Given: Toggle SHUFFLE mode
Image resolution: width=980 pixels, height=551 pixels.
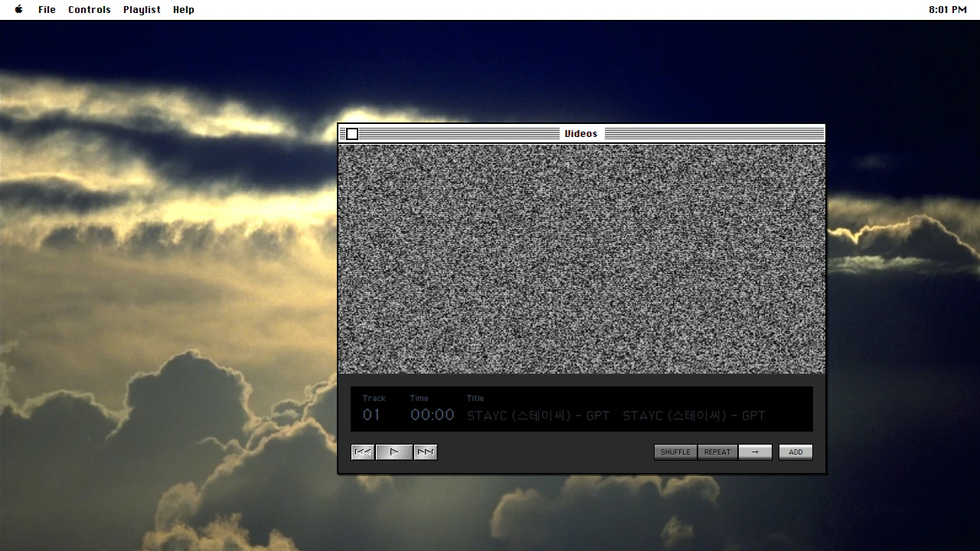Looking at the screenshot, I should click(675, 452).
